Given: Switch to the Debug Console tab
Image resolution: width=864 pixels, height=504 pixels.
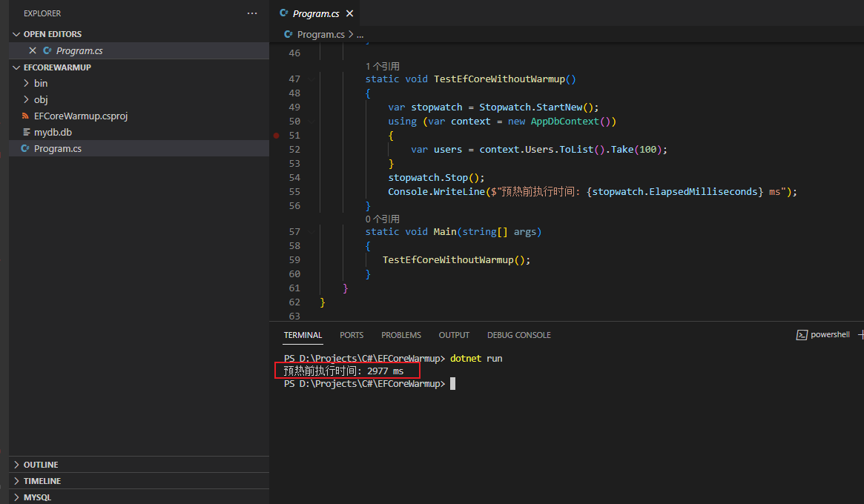Looking at the screenshot, I should coord(518,335).
